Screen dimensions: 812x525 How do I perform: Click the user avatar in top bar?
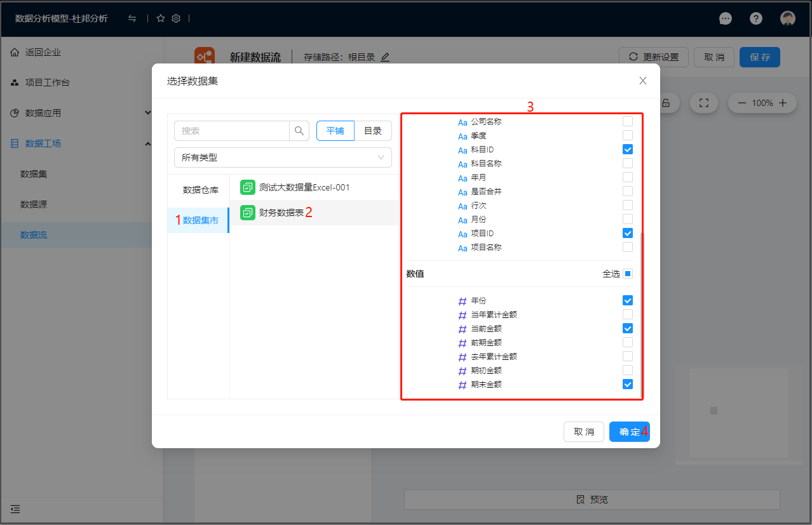[x=788, y=18]
